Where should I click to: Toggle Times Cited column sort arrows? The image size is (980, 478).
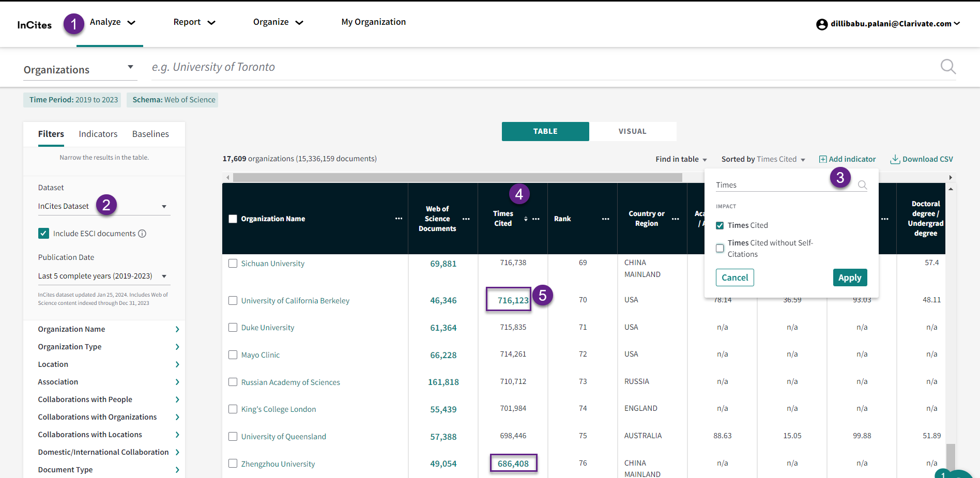tap(526, 219)
